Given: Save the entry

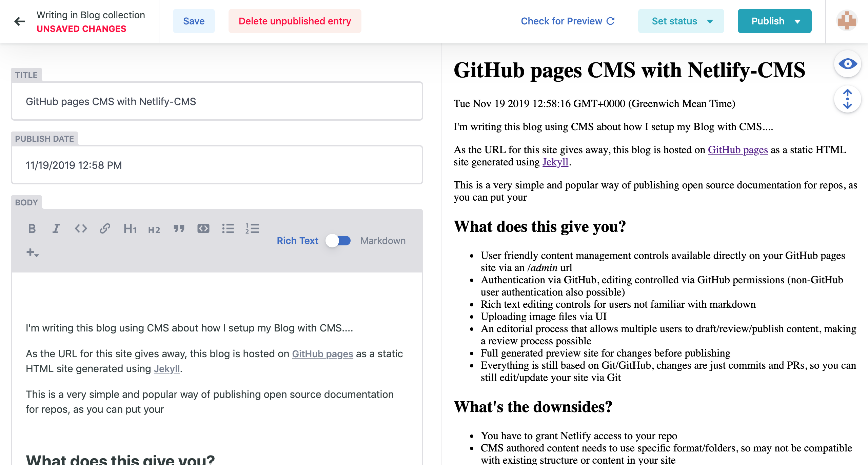Looking at the screenshot, I should pyautogui.click(x=194, y=21).
